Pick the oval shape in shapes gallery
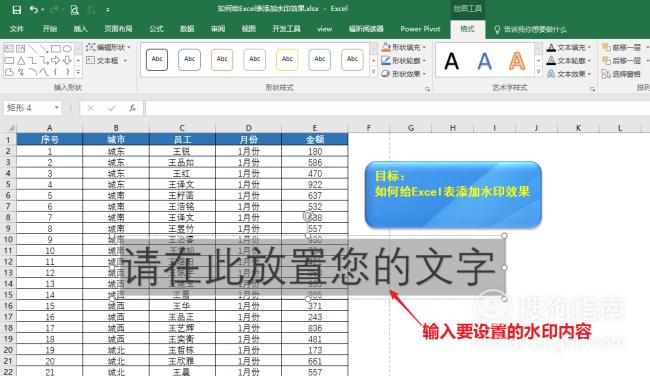This screenshot has width=650, height=376. click(x=67, y=49)
